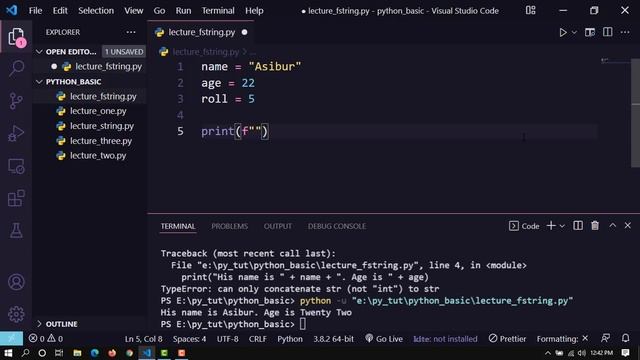Open Windows taskbar search

(25, 353)
